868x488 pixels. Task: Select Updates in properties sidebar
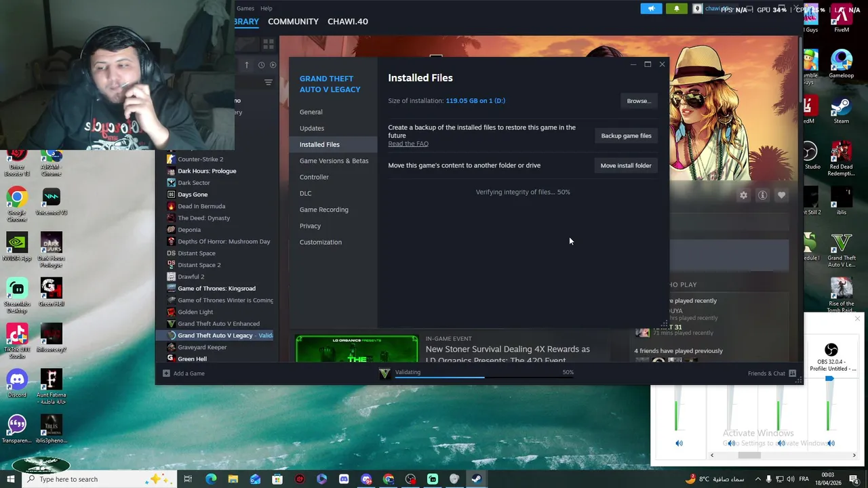(x=312, y=128)
